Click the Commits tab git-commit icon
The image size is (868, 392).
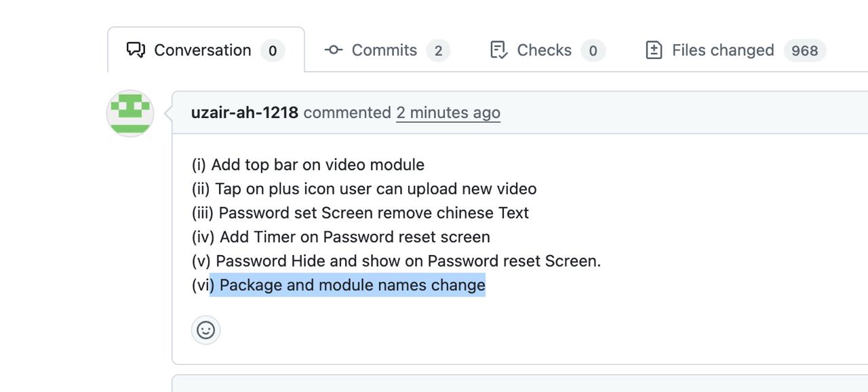pos(334,50)
